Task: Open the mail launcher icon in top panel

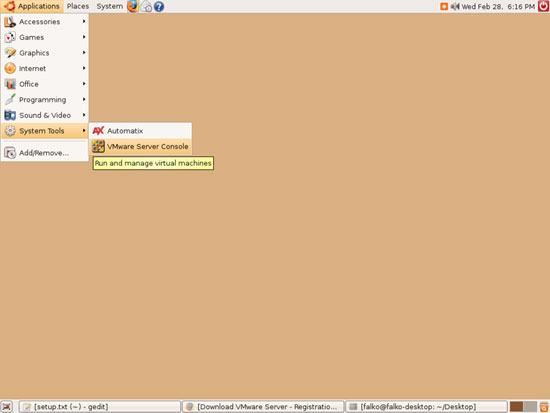Action: (146, 7)
